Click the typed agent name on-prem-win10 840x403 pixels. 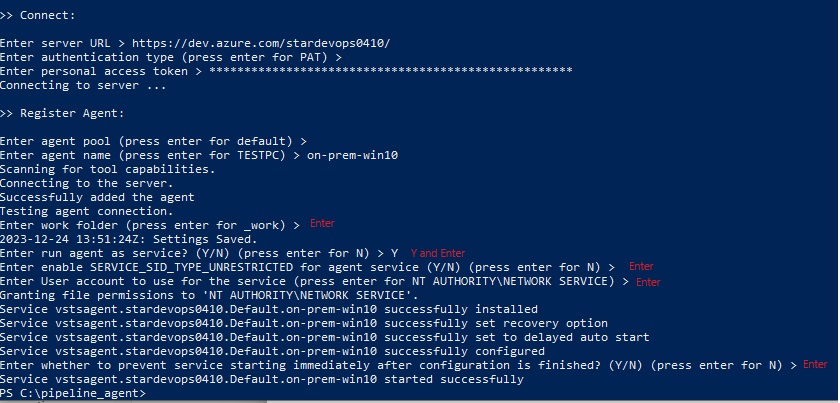(352, 155)
